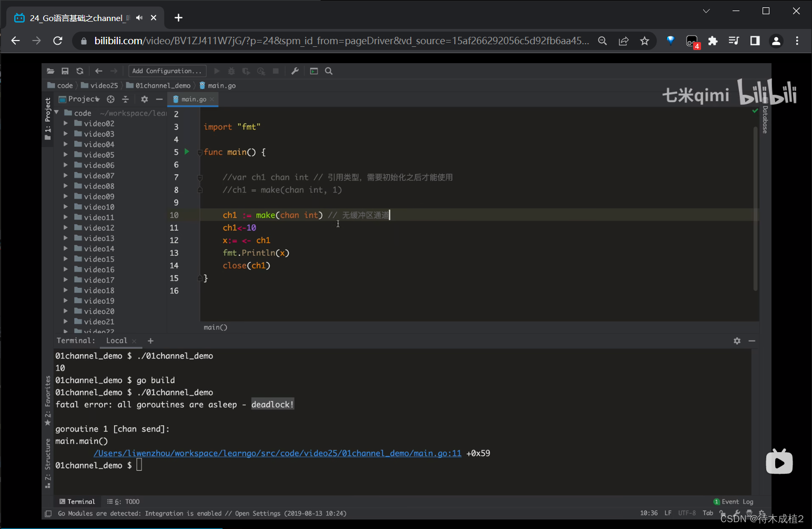Open the browser profile avatar
Image resolution: width=812 pixels, height=529 pixels.
click(776, 41)
